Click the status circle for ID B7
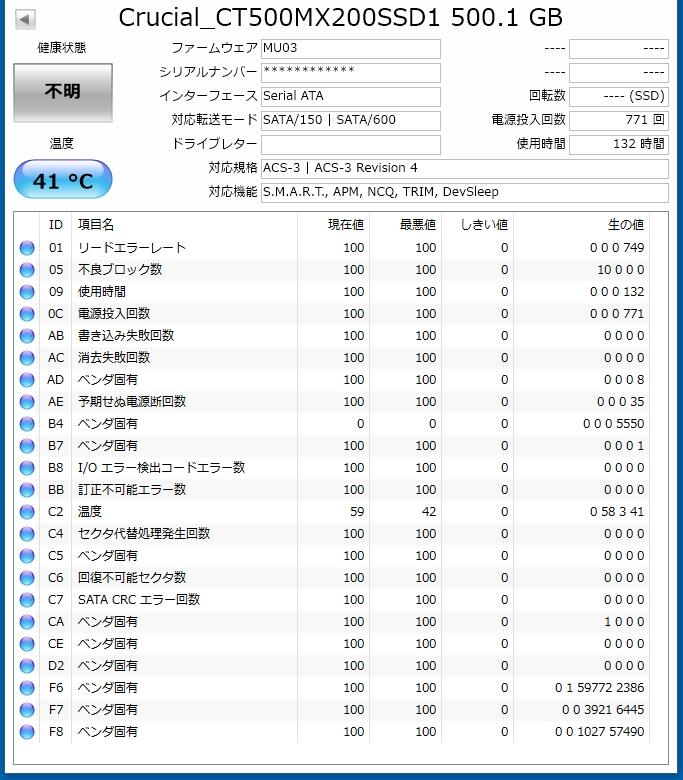The image size is (683, 780). [27, 446]
